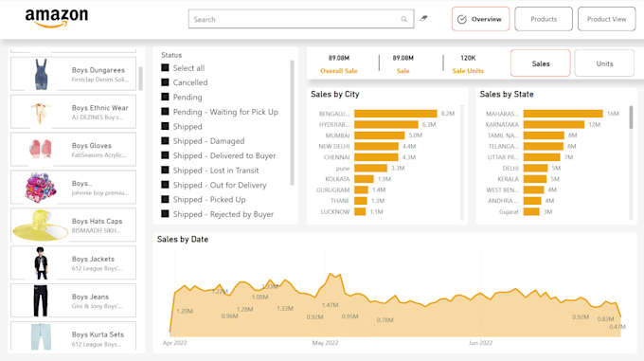Focus the Search input field
The width and height of the screenshot is (644, 361).
pyautogui.click(x=301, y=19)
